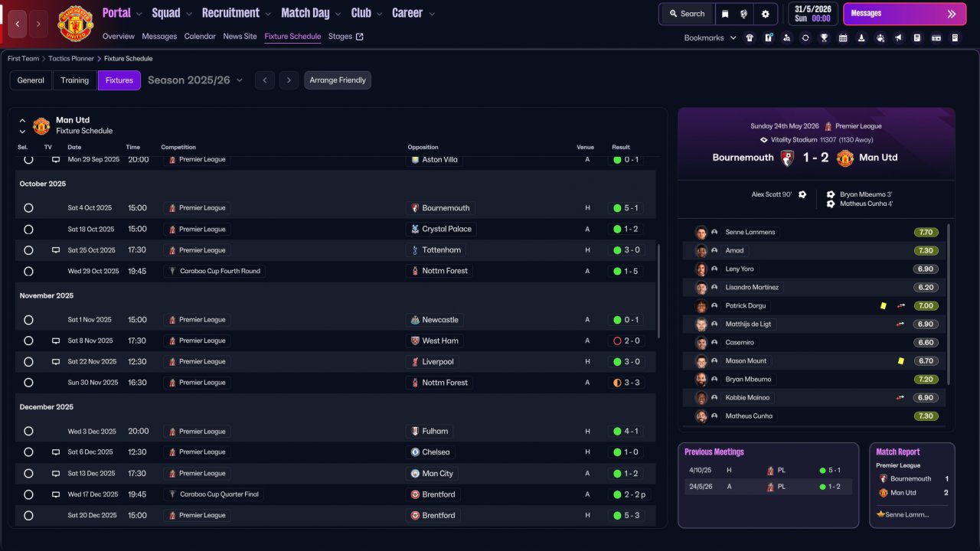Click Patrick Dorgu's yellow card icon

(883, 306)
